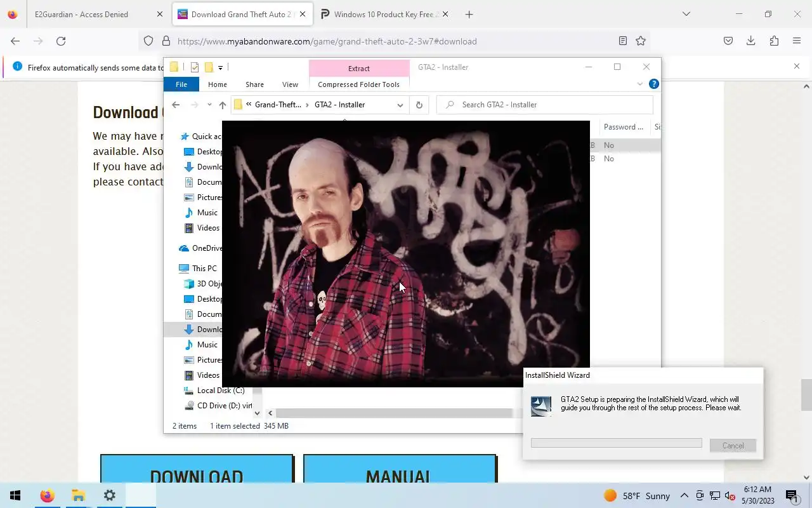Click the taskbar clock and date
This screenshot has width=812, height=508.
757,495
